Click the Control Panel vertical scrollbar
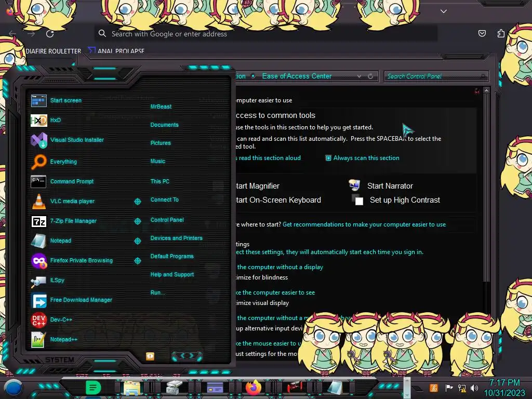The image size is (532, 399). (x=486, y=188)
